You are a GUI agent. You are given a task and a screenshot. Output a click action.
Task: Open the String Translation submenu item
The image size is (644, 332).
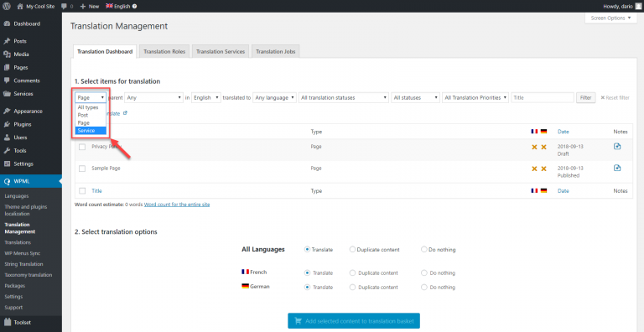coord(23,264)
